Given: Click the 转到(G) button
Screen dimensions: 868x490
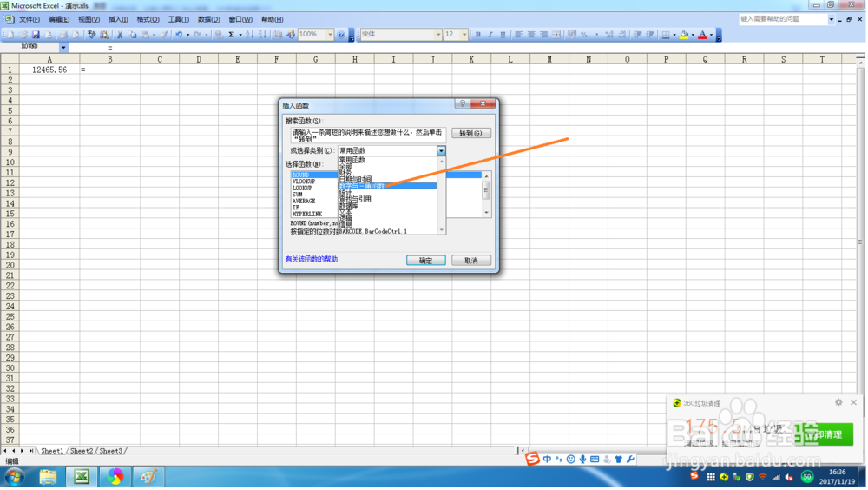Looking at the screenshot, I should coord(471,134).
